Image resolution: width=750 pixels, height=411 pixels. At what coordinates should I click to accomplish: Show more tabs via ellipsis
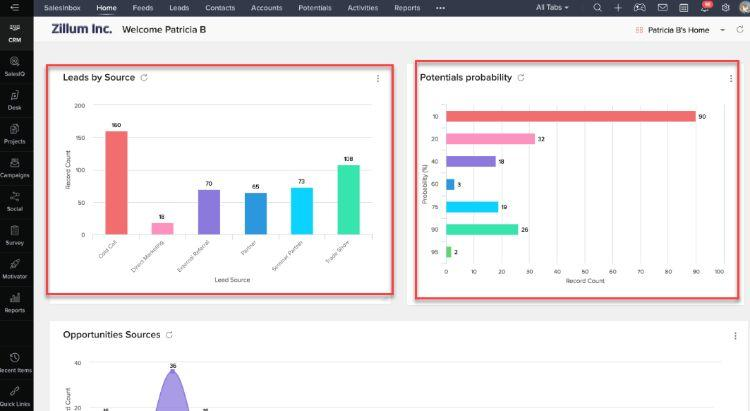coord(441,8)
